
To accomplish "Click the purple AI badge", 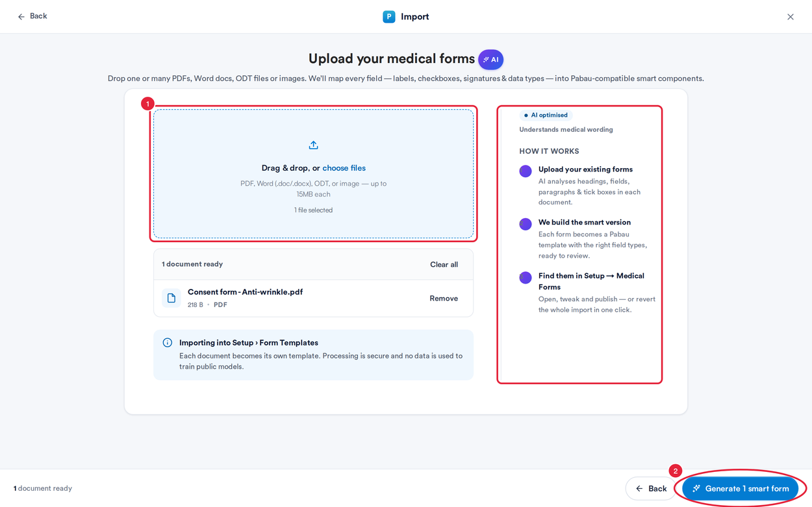I will click(491, 60).
